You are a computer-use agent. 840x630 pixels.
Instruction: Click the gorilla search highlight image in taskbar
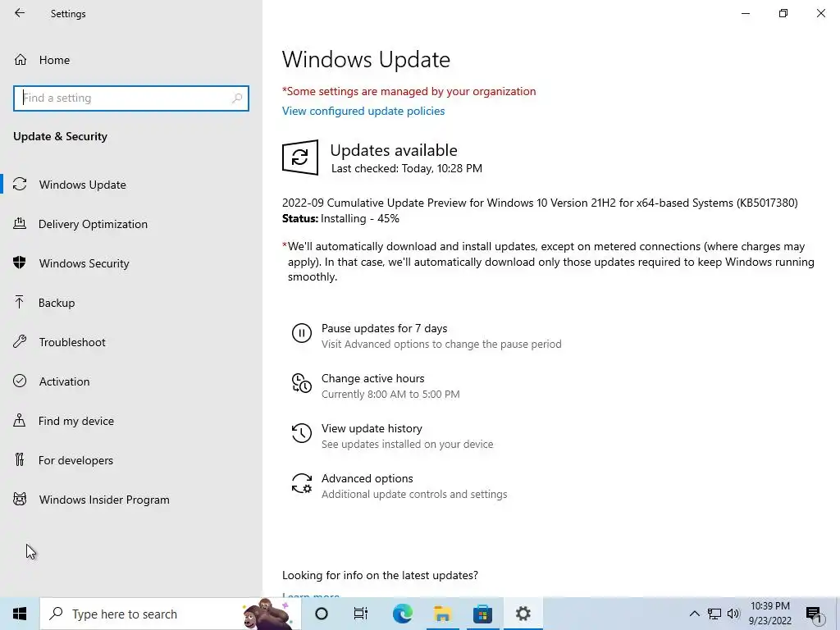pos(267,614)
